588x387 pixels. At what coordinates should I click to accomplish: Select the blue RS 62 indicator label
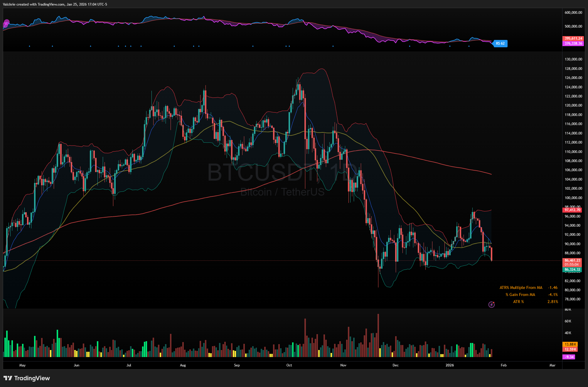point(500,43)
